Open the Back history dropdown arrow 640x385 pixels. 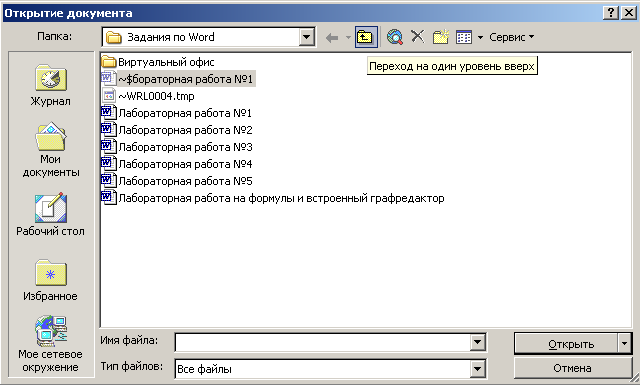point(348,38)
